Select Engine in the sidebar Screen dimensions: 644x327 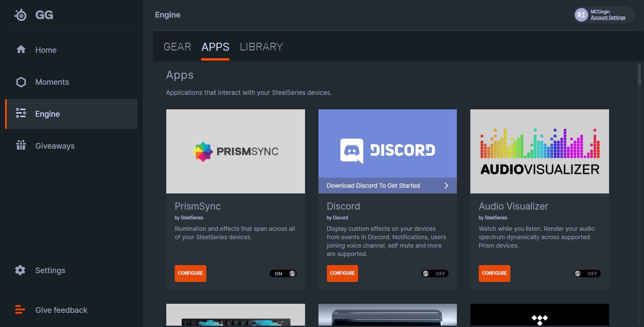pyautogui.click(x=72, y=114)
